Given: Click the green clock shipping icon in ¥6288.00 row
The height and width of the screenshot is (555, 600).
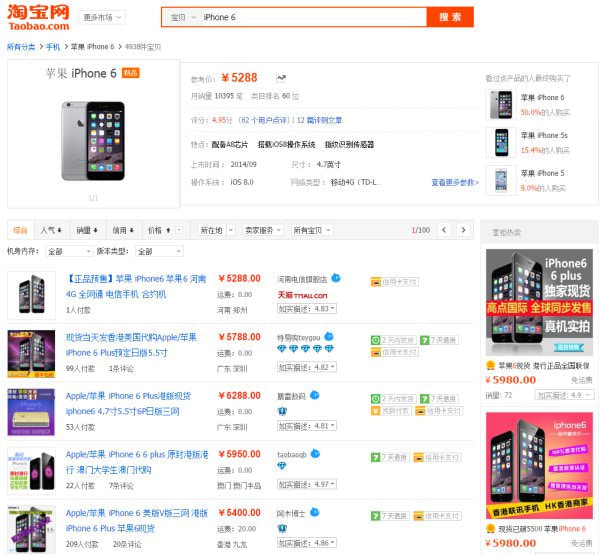Looking at the screenshot, I should coord(375,399).
